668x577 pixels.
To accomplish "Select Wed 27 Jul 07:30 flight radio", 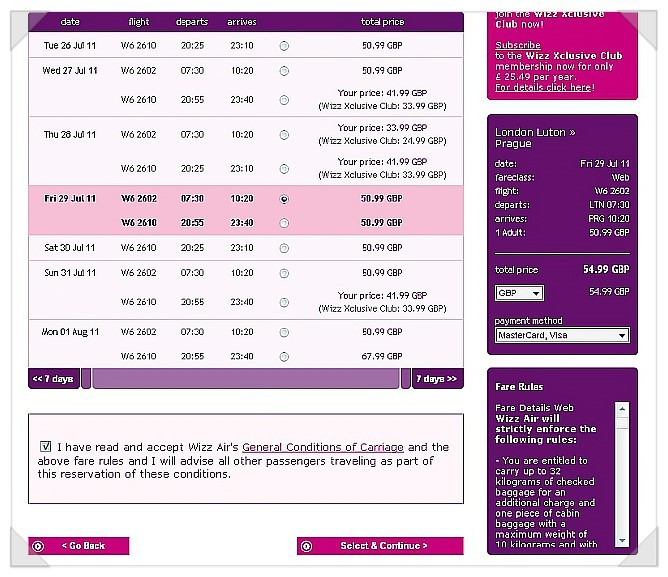I will click(284, 71).
